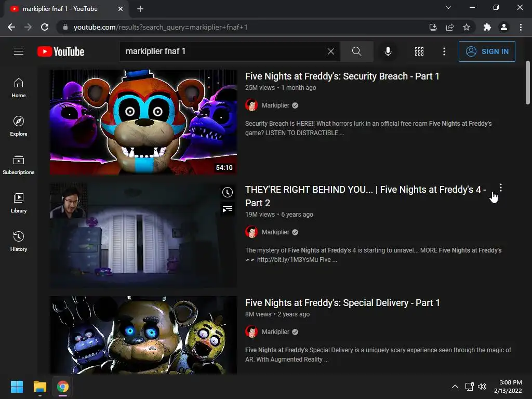The height and width of the screenshot is (399, 532).
Task: Open network icon in system tray
Action: click(469, 387)
